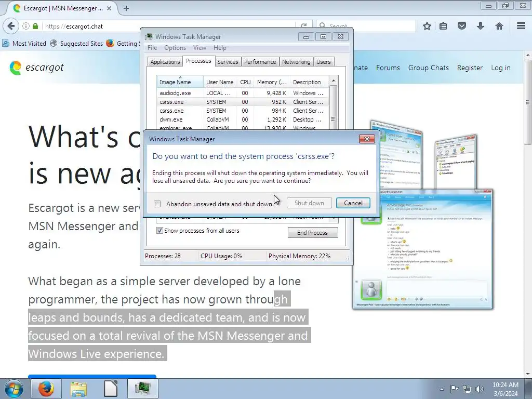The height and width of the screenshot is (399, 532).
Task: Click Physical Memory: 22% status text
Action: (299, 256)
